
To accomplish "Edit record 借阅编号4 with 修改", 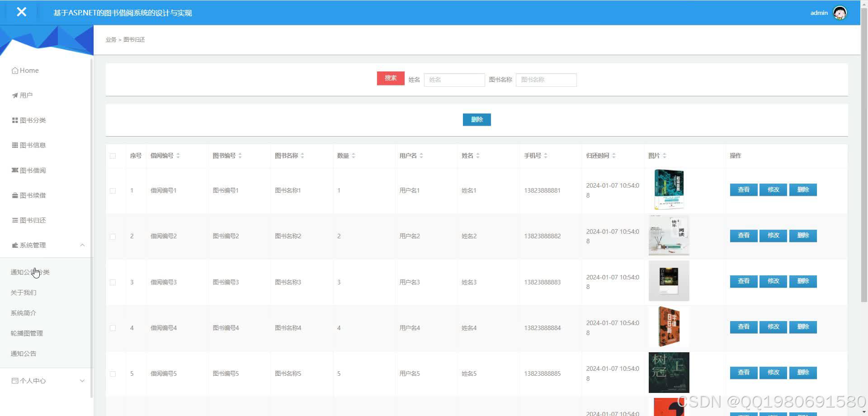I will point(774,327).
